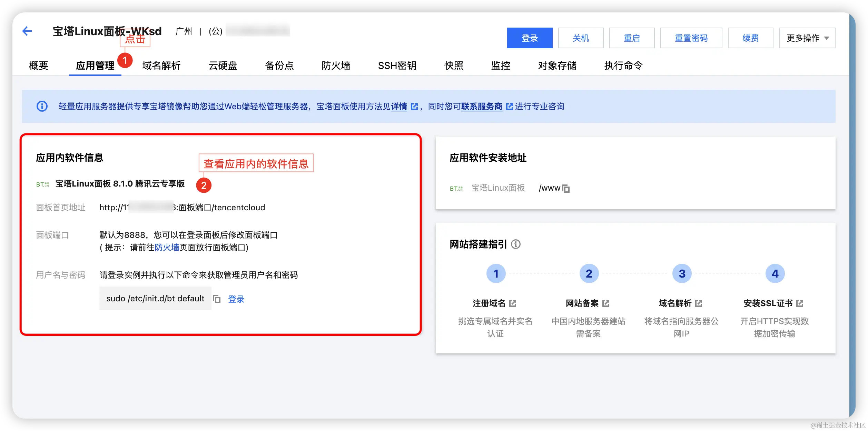Open external link icon next to 注册域名
The height and width of the screenshot is (431, 868).
[513, 303]
